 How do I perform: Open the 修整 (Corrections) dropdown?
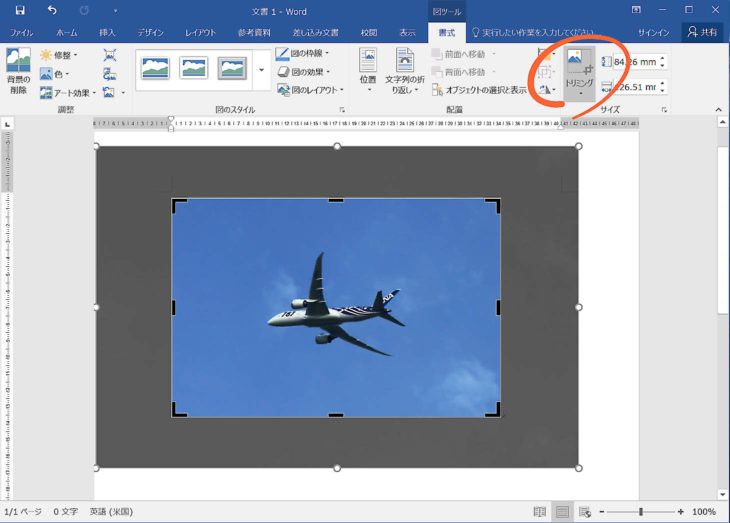tap(58, 55)
